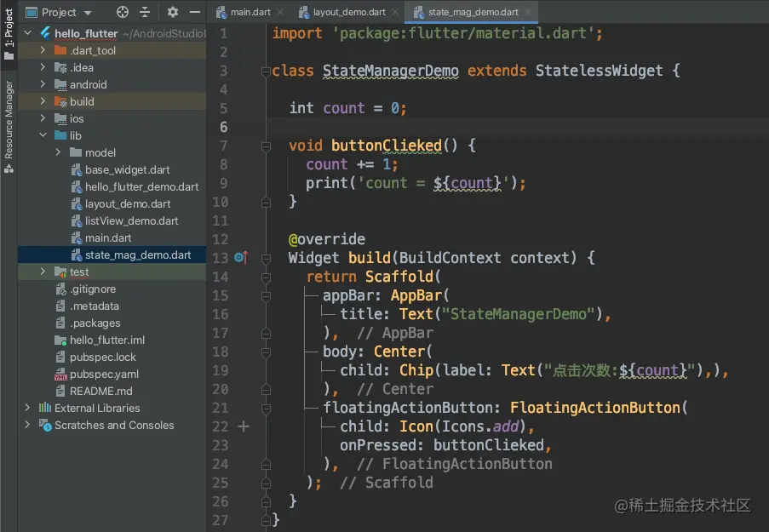The image size is (769, 532).
Task: Select pubspec.lock file
Action: [102, 357]
